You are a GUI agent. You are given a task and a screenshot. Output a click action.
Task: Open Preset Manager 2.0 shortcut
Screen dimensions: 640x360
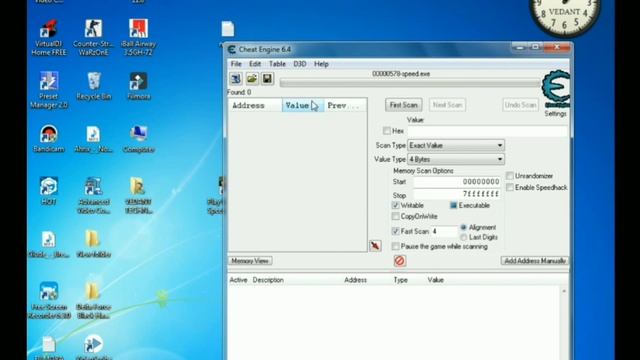[49, 90]
